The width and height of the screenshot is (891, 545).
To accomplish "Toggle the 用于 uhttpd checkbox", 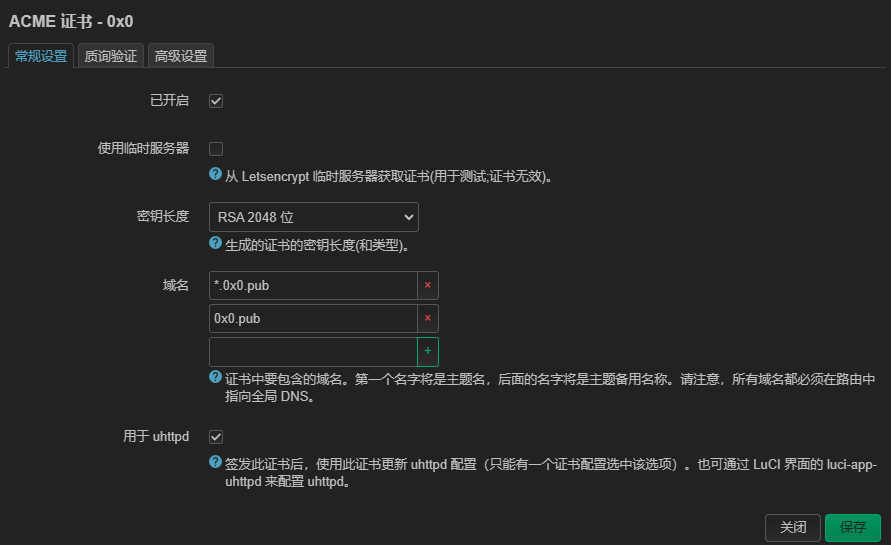I will (216, 437).
